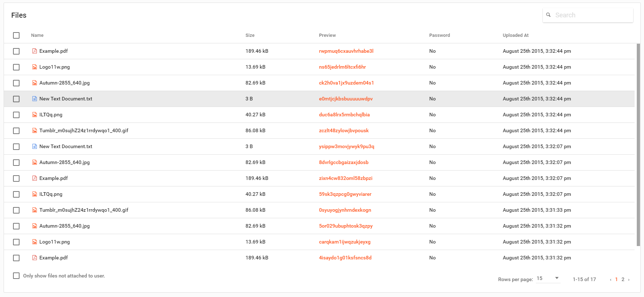Jump to page 2 in the pagination
The height and width of the screenshot is (297, 644).
(623, 279)
